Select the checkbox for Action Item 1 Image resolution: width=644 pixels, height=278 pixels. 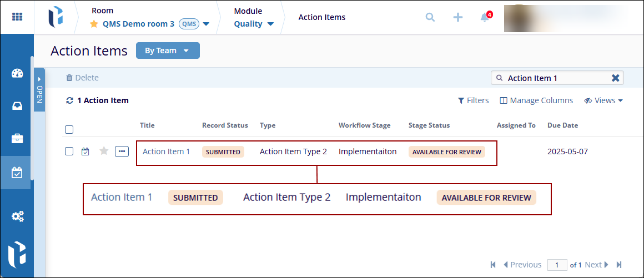pos(69,151)
